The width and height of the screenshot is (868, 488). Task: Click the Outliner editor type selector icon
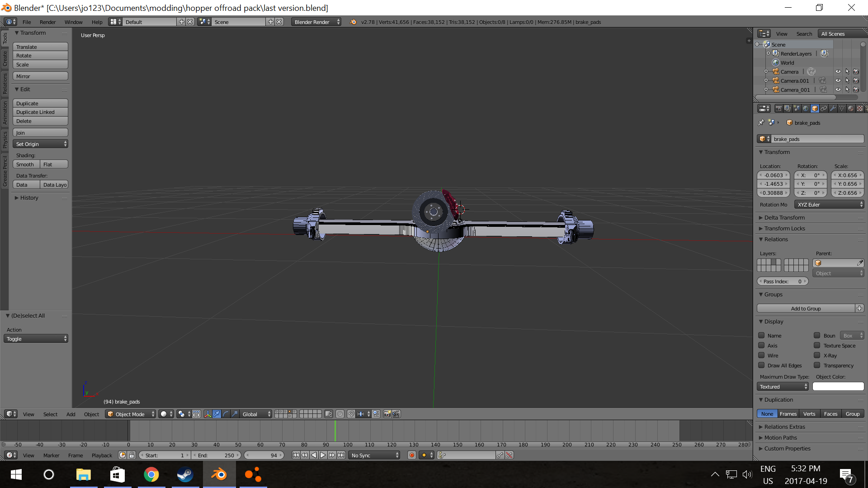[764, 33]
